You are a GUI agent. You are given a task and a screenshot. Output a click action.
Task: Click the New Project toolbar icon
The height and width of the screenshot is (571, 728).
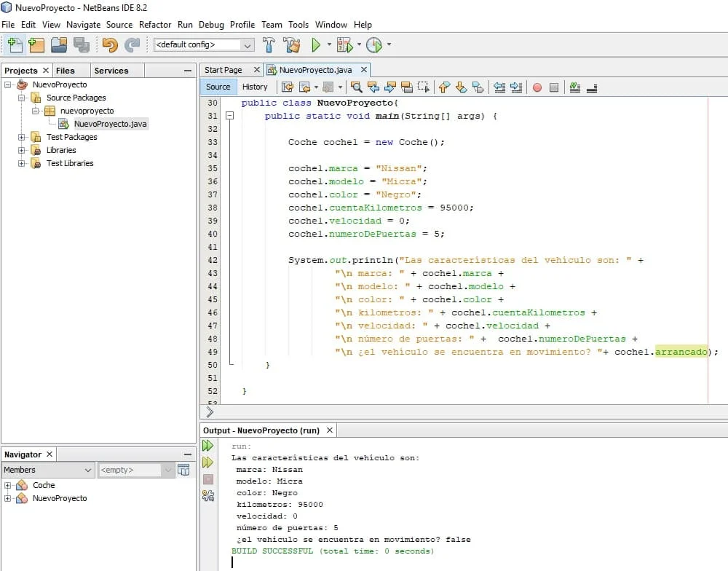[36, 45]
